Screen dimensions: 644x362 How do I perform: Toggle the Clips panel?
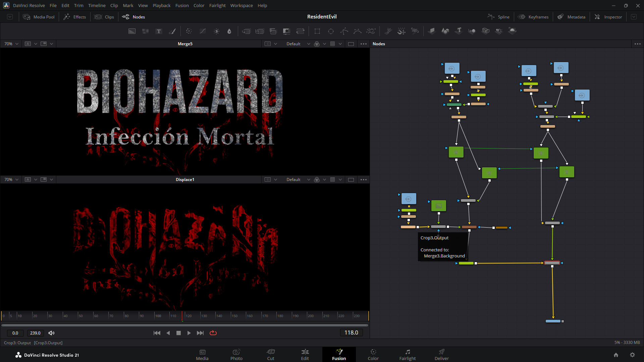coord(104,17)
